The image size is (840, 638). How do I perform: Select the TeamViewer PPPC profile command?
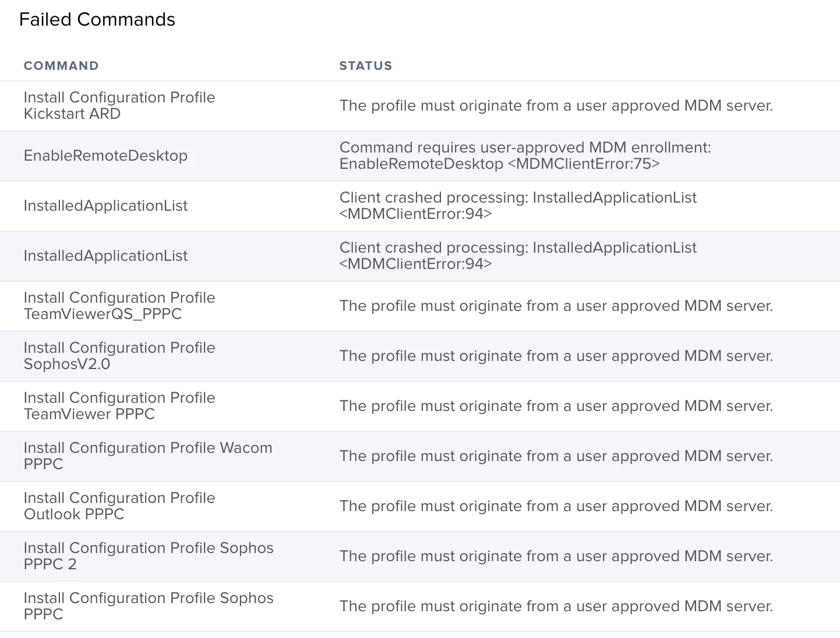tap(119, 406)
